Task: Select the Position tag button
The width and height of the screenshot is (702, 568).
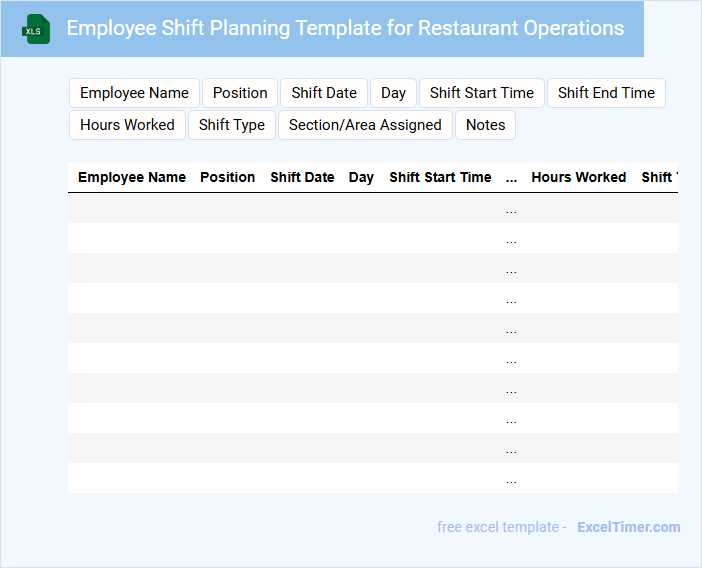Action: click(240, 93)
